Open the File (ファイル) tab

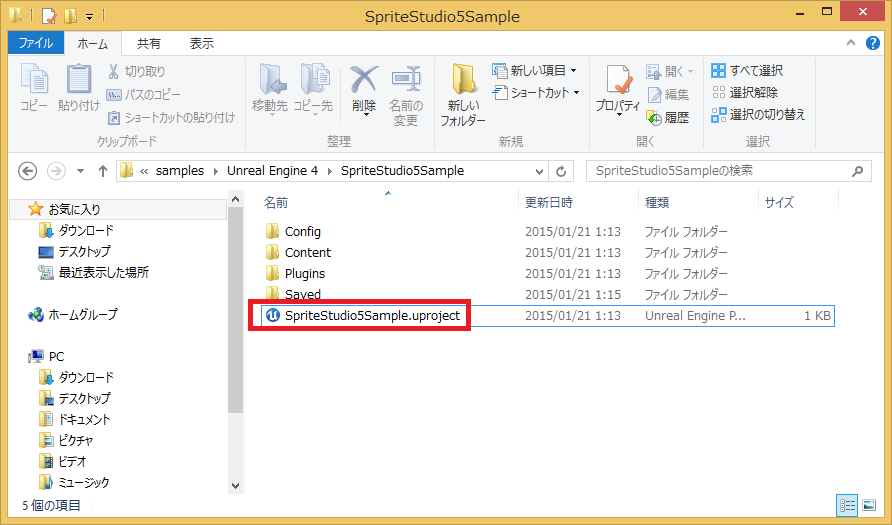pos(36,43)
